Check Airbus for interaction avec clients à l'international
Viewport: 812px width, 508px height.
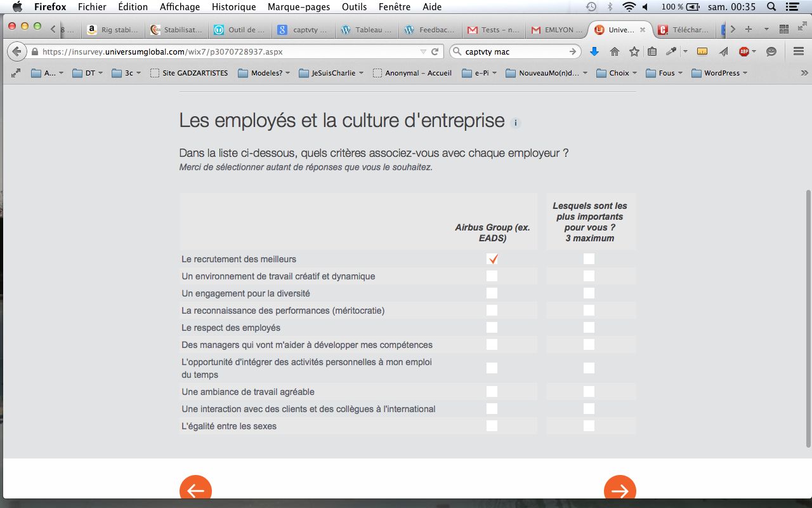pyautogui.click(x=492, y=408)
